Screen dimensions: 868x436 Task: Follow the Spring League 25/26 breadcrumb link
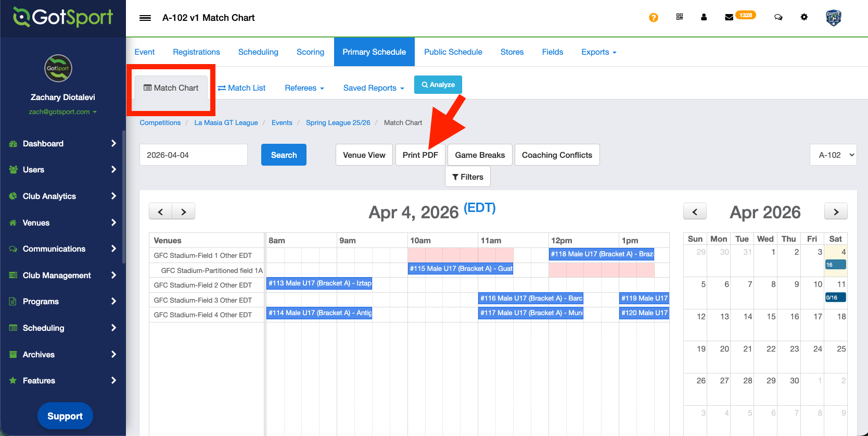[338, 122]
